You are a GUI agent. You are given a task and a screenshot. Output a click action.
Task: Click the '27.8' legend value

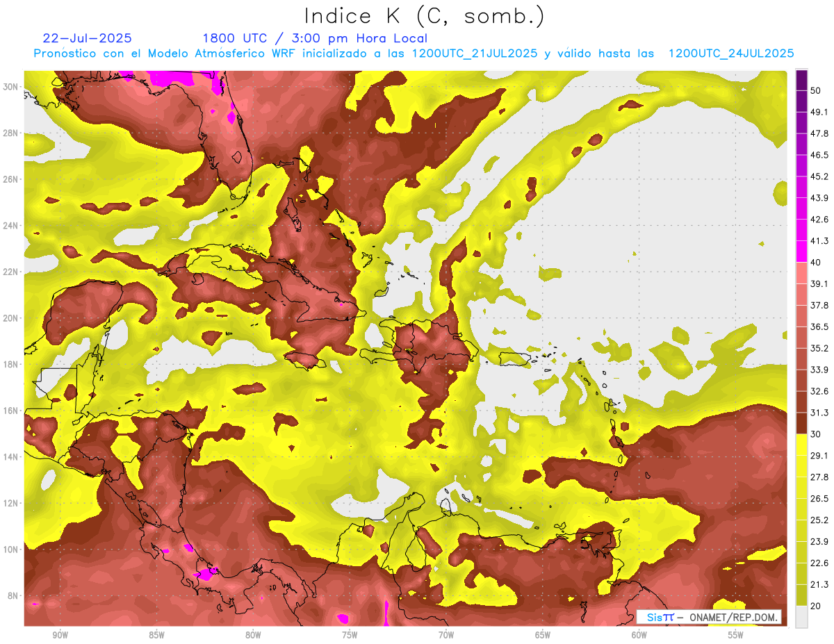pyautogui.click(x=819, y=477)
